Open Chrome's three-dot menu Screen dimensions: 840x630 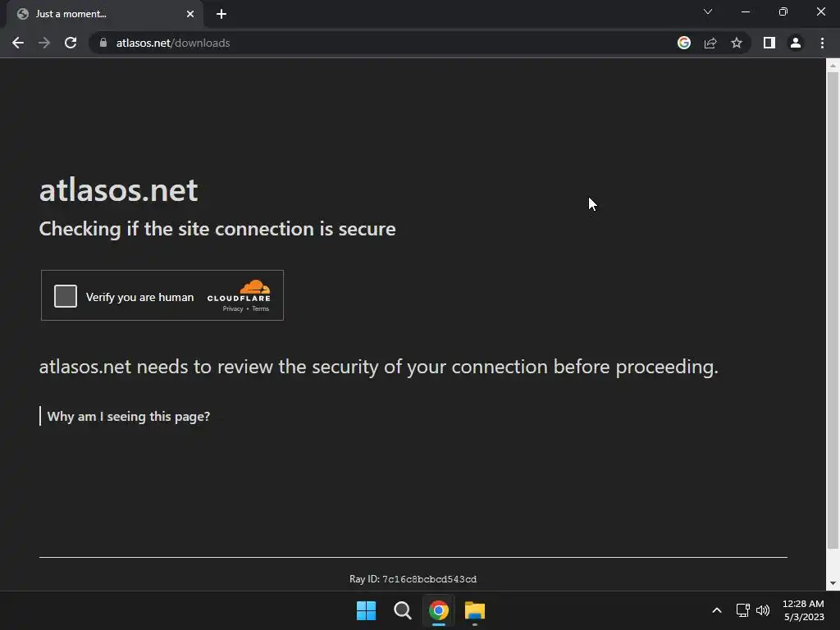822,43
